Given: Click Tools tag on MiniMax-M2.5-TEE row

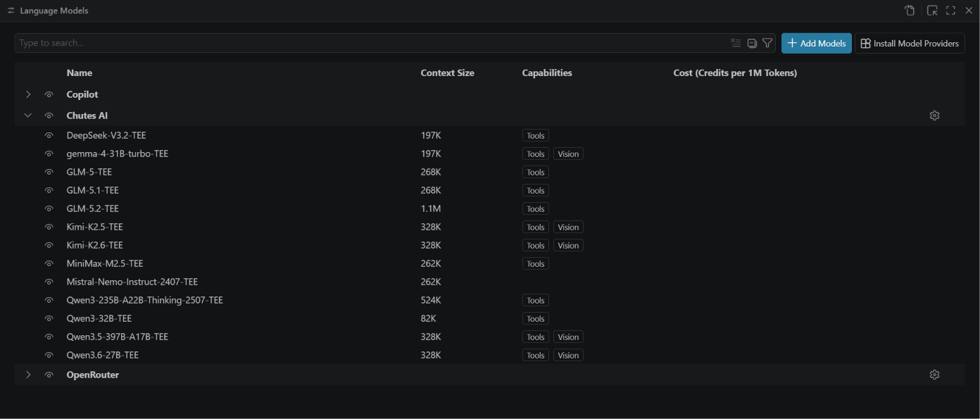Looking at the screenshot, I should click(536, 263).
